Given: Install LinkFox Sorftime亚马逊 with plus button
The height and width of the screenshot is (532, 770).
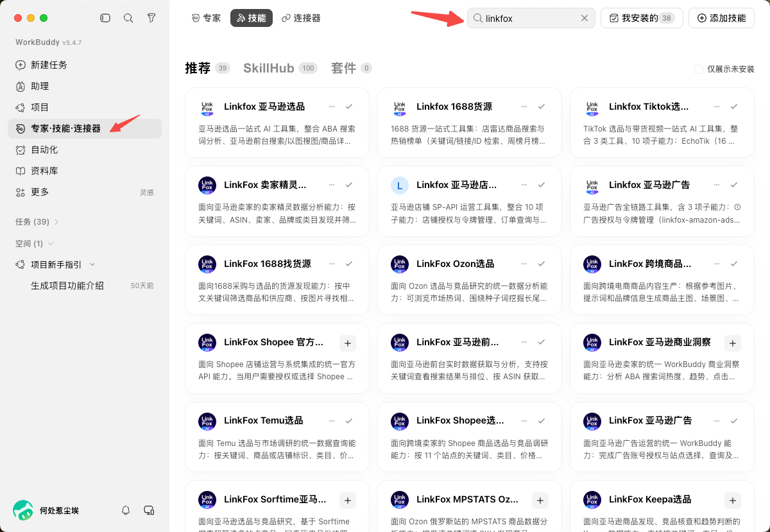Looking at the screenshot, I should (x=347, y=500).
